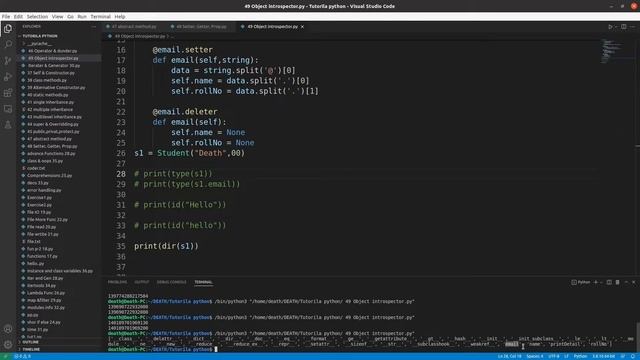Viewport: 640px width, 360px height.
Task: Open the terminal launch profile dropdown
Action: pyautogui.click(x=601, y=282)
